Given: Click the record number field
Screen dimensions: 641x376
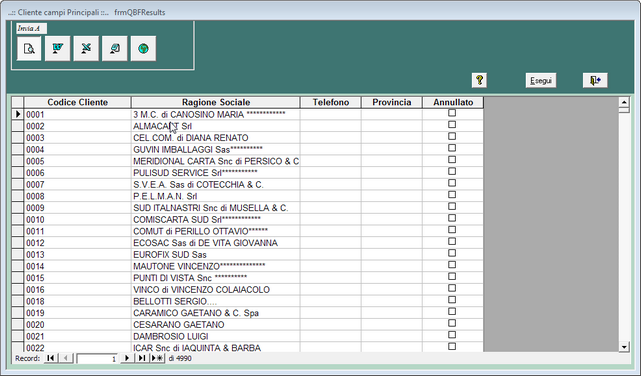Looking at the screenshot, I should pos(97,359).
